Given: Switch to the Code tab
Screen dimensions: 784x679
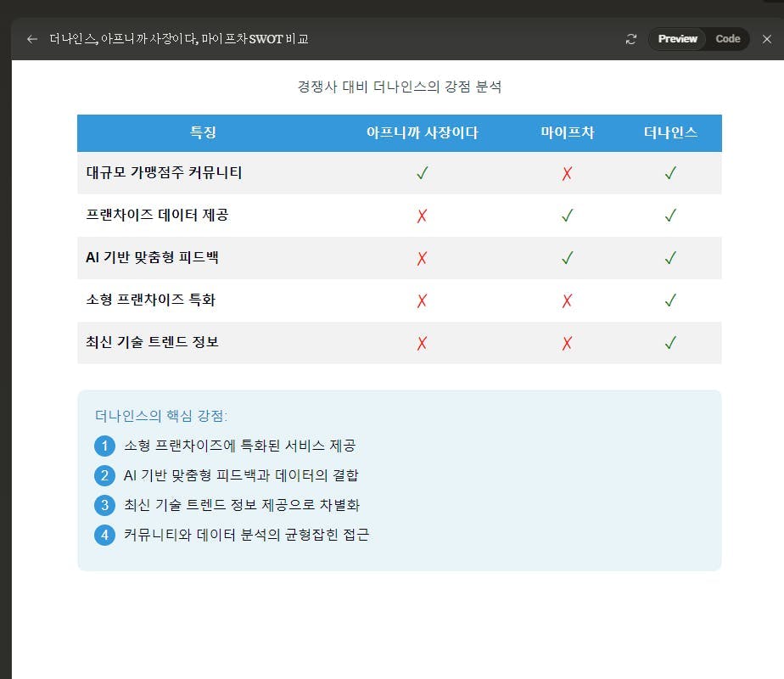Looking at the screenshot, I should coord(727,39).
